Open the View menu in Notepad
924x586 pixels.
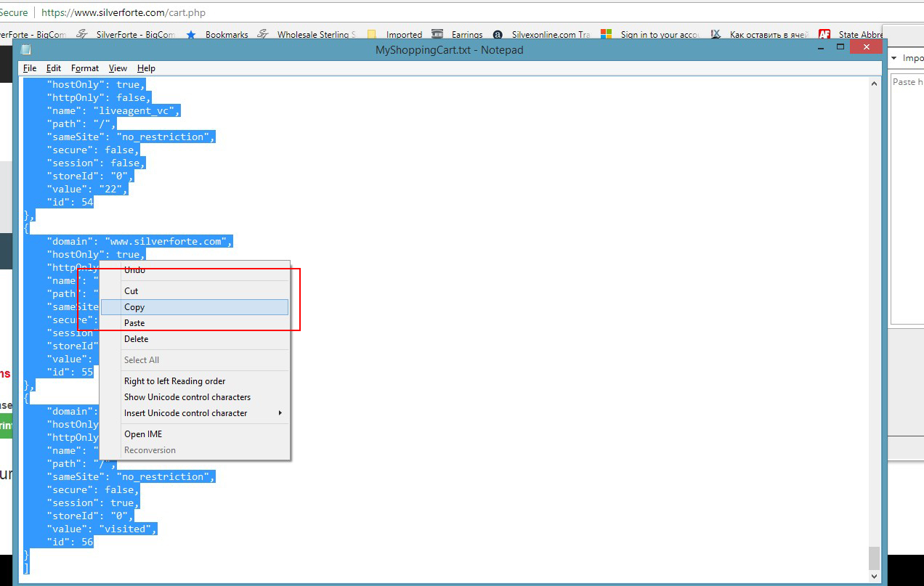point(118,68)
